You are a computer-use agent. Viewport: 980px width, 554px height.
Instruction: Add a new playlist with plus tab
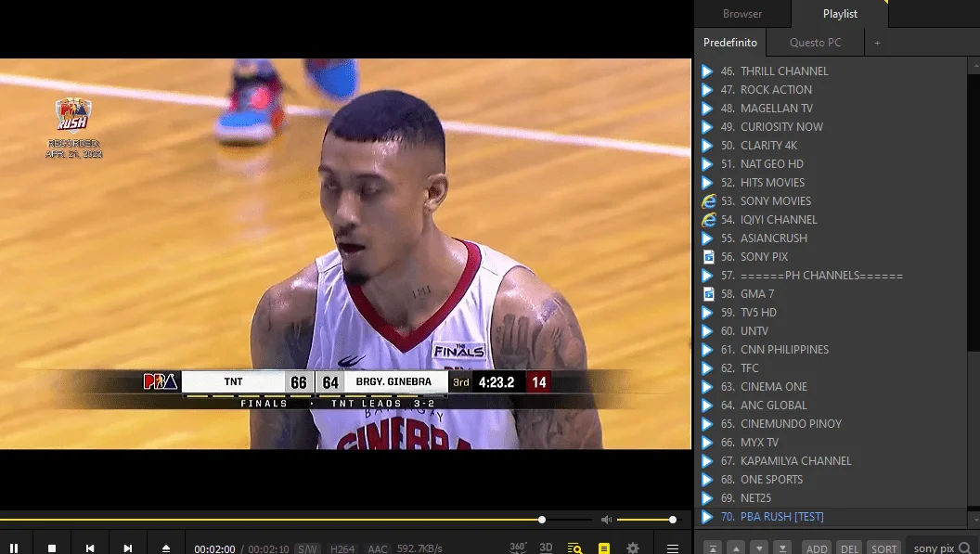878,43
